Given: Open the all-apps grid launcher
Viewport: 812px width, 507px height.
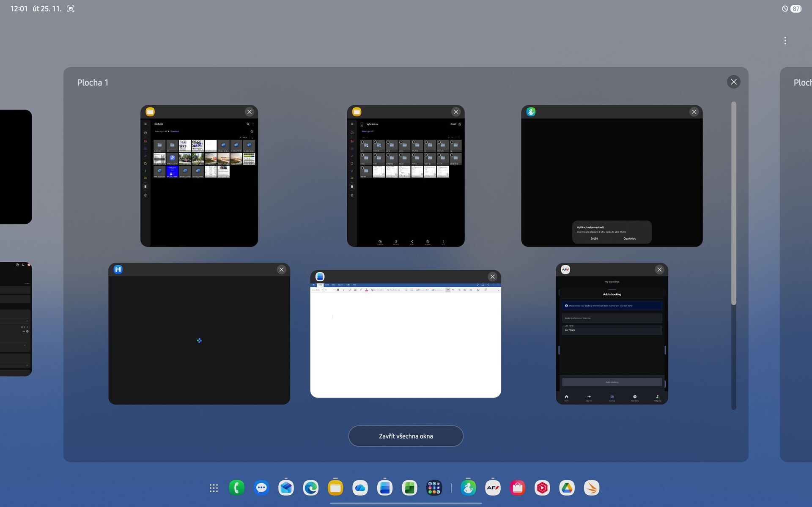Looking at the screenshot, I should pyautogui.click(x=214, y=488).
